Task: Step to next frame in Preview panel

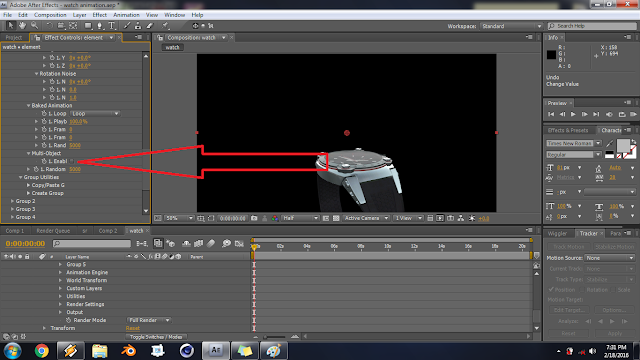Action: click(x=584, y=114)
